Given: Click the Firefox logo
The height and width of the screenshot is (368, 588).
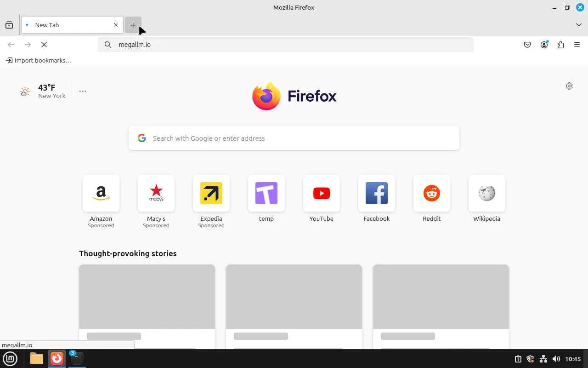Looking at the screenshot, I should 294,96.
